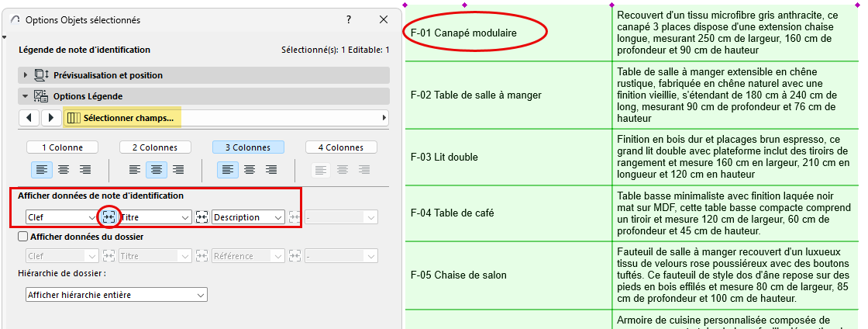Collapse the Options Légende panel
Image resolution: width=868 pixels, height=329 pixels.
click(26, 96)
